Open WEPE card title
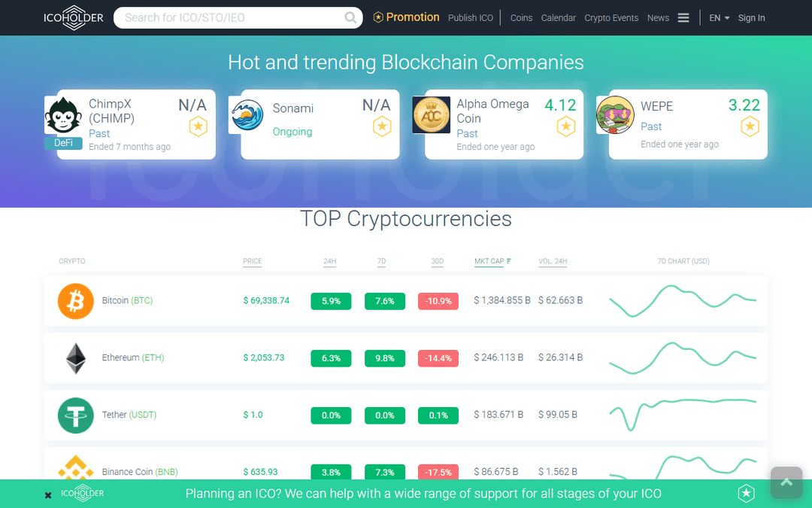Image resolution: width=812 pixels, height=508 pixels. (x=656, y=106)
